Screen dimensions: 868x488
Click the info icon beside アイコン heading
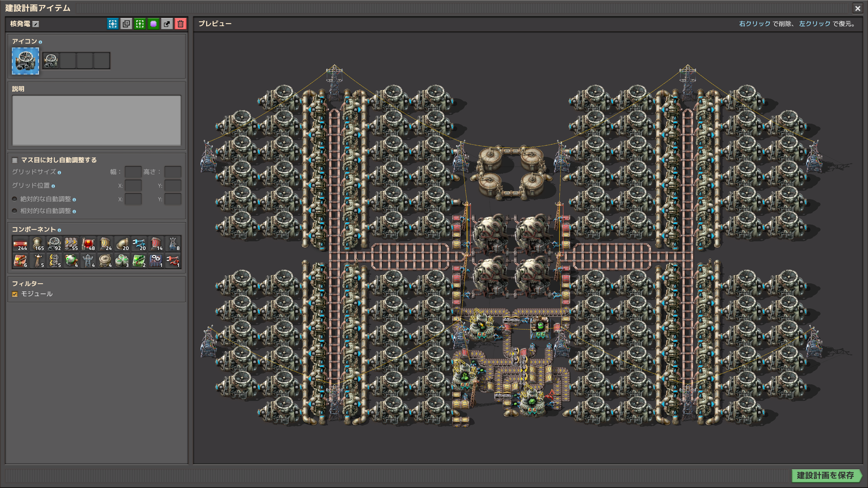[40, 42]
